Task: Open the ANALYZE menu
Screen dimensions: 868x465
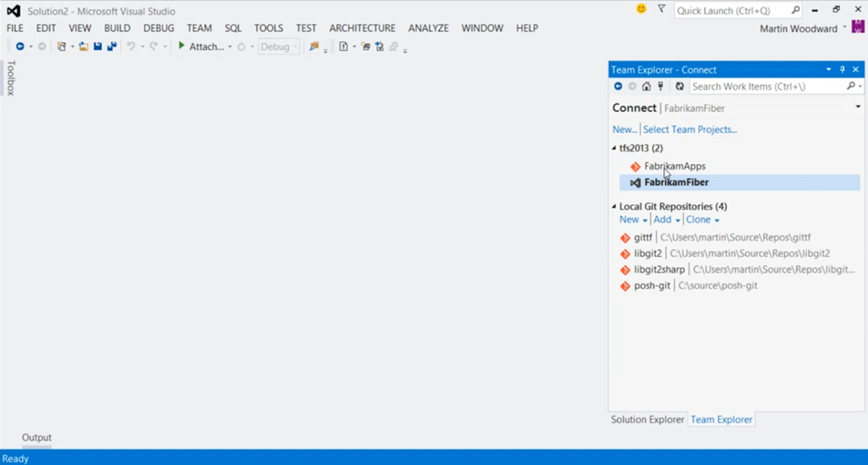Action: [x=428, y=28]
